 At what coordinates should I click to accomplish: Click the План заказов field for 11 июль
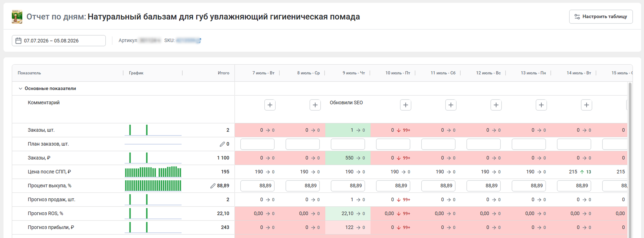click(438, 144)
